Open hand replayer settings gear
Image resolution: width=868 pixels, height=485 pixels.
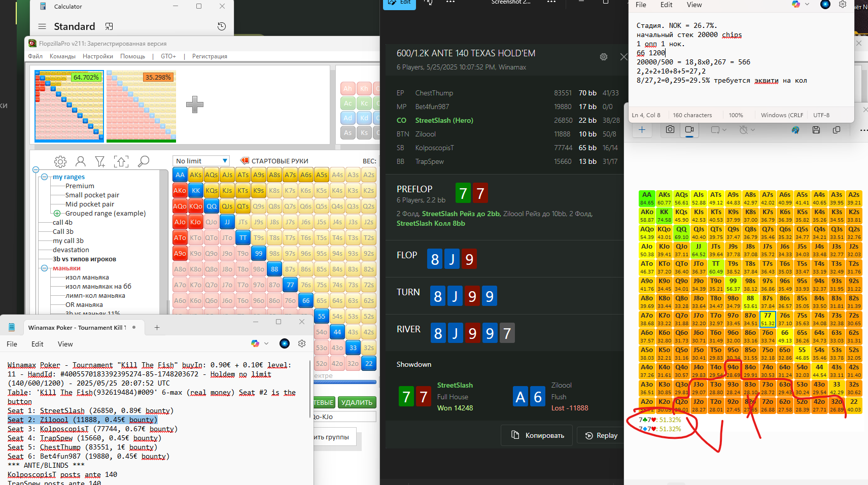pos(604,57)
